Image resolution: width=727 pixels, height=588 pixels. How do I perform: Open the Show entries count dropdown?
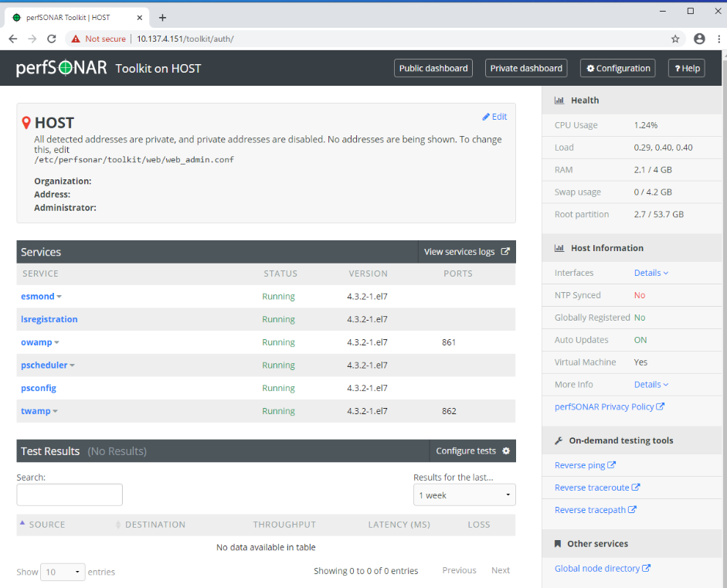63,573
